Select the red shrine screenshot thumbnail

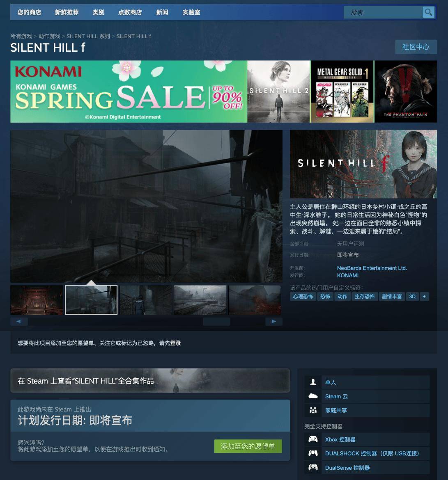click(x=37, y=300)
